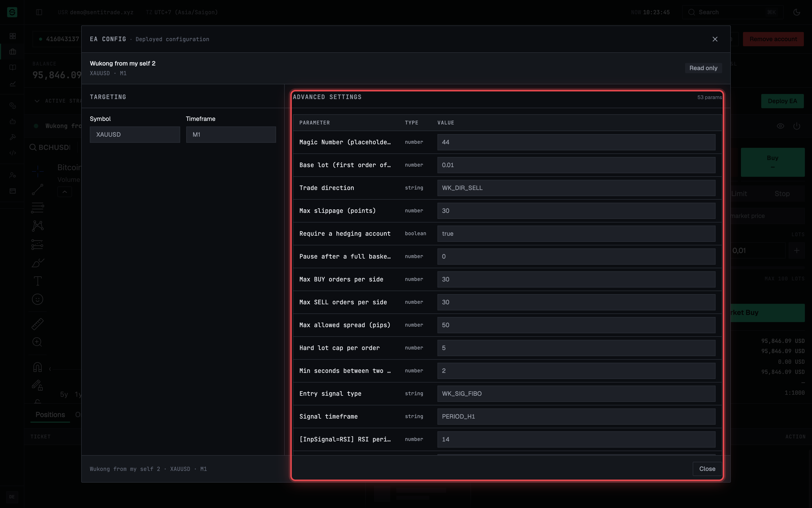812x508 pixels.
Task: Click the Sentitrade logo icon
Action: coord(12,12)
